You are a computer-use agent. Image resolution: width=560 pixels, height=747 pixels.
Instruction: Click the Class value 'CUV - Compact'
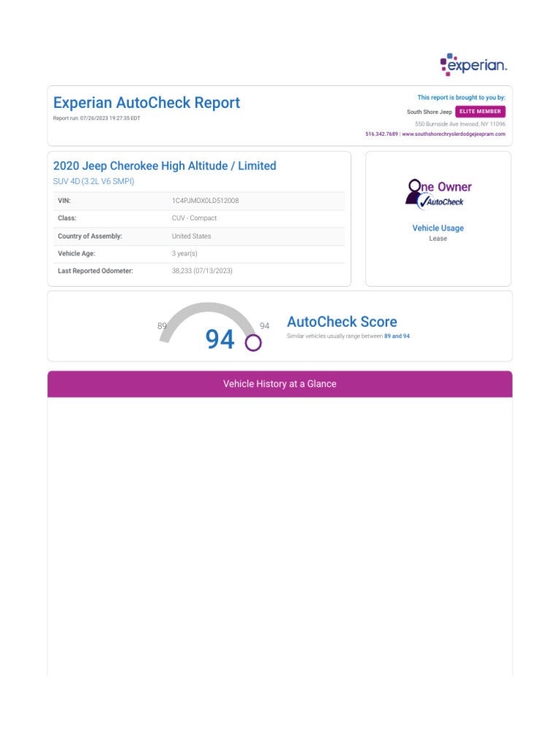coord(194,218)
